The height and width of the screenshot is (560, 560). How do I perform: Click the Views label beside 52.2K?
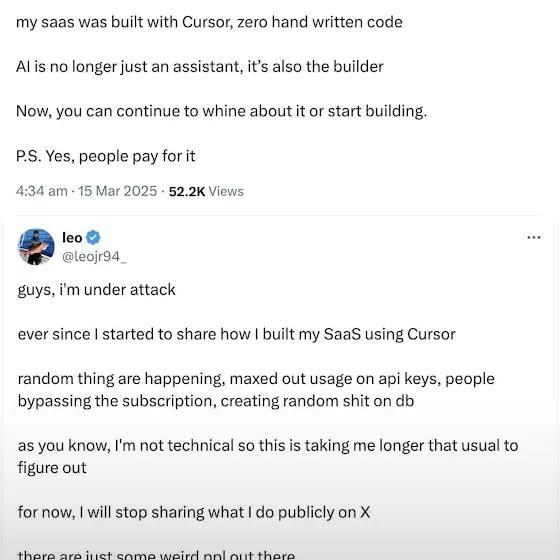(x=226, y=191)
